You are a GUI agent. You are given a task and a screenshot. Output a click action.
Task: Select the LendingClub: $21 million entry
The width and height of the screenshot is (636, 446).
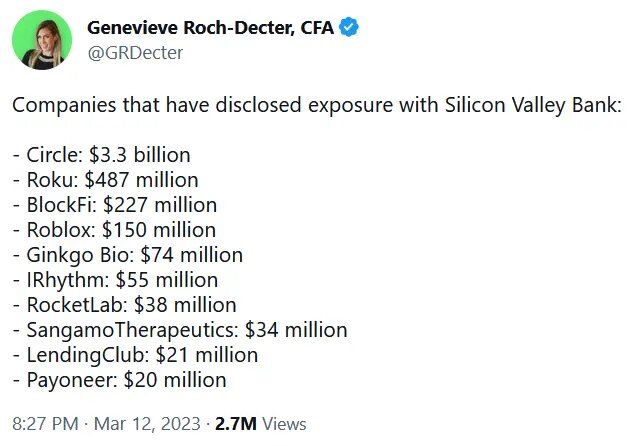pos(135,355)
